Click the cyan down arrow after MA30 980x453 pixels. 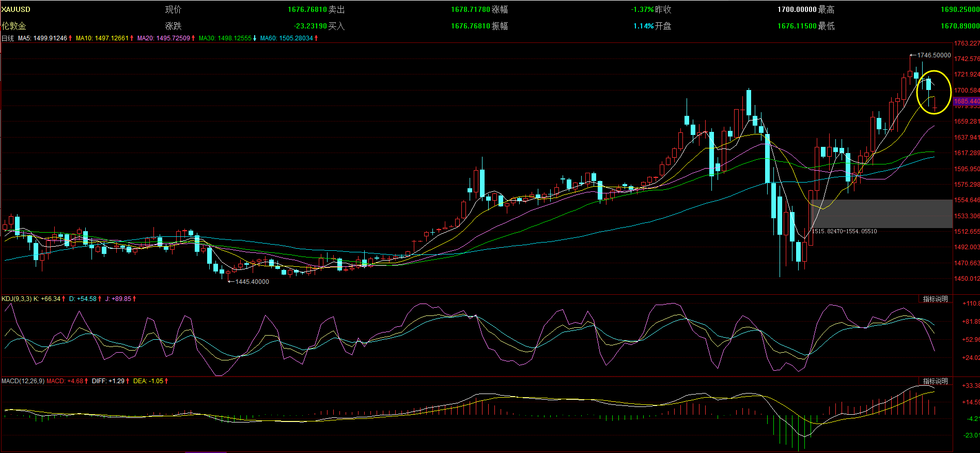255,38
